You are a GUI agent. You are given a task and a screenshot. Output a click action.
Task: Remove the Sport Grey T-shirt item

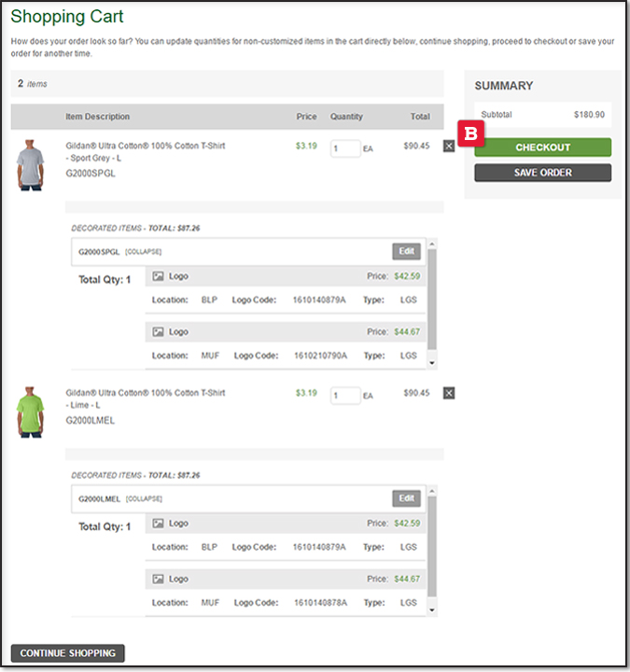click(x=449, y=147)
